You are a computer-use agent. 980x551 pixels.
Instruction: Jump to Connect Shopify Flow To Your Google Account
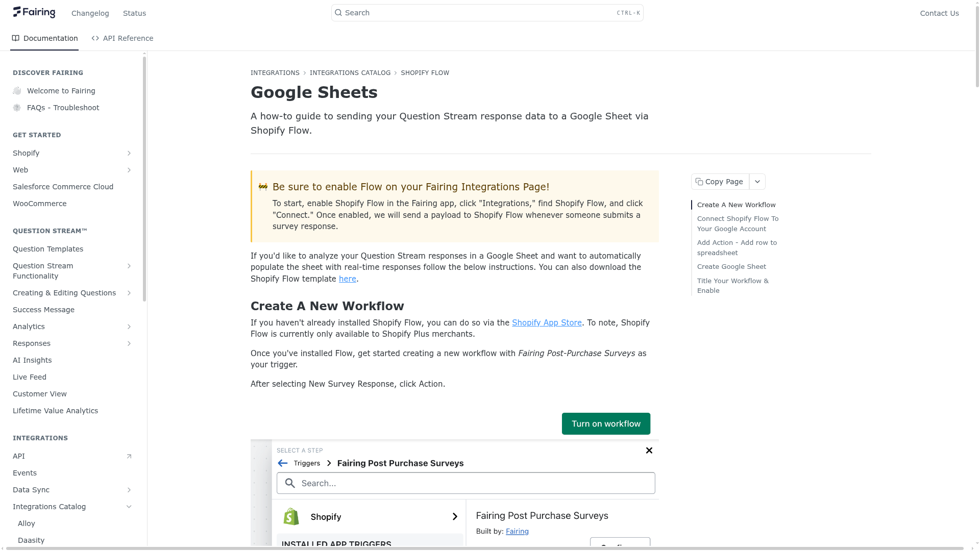(x=738, y=223)
